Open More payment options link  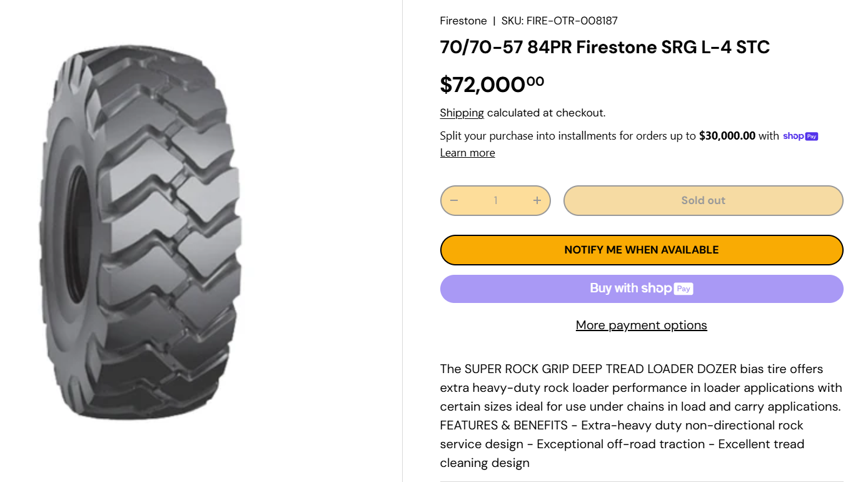click(642, 325)
